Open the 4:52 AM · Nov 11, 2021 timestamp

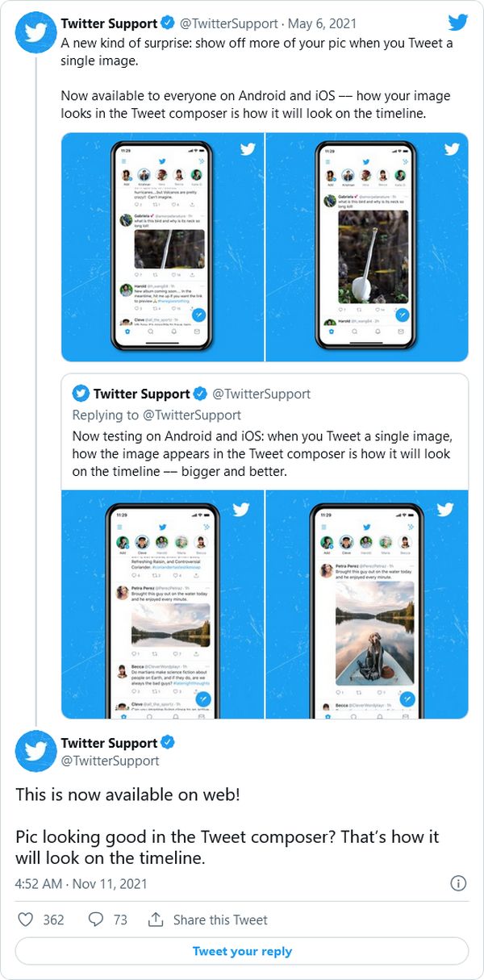81,884
